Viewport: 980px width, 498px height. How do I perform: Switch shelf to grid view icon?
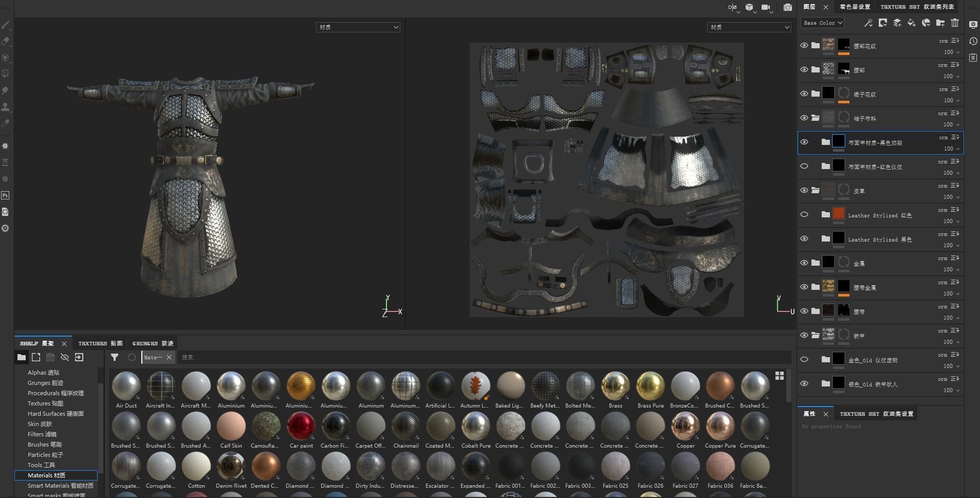point(780,376)
